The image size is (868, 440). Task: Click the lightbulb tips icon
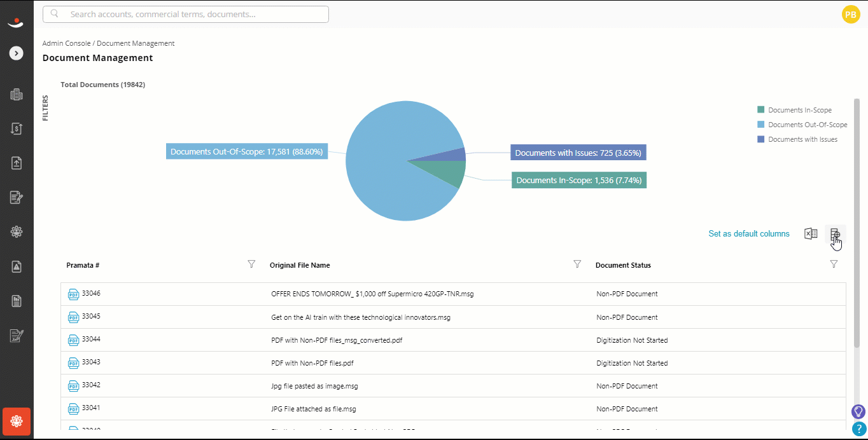click(858, 411)
